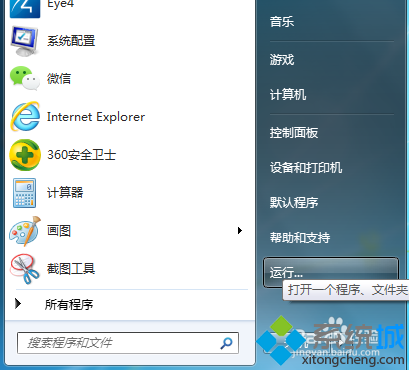Screen dimensions: 409x370
Task: Select the 360安全卫士 label
Action: click(x=81, y=155)
